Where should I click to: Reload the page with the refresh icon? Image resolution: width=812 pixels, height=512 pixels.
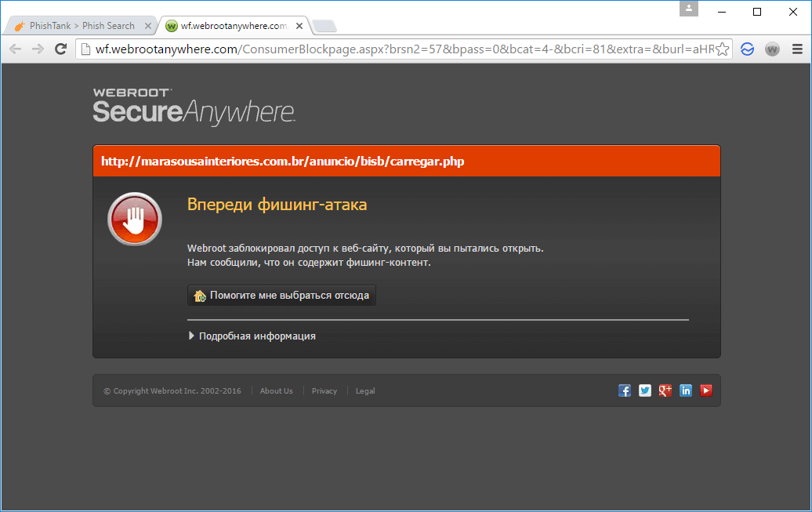60,48
